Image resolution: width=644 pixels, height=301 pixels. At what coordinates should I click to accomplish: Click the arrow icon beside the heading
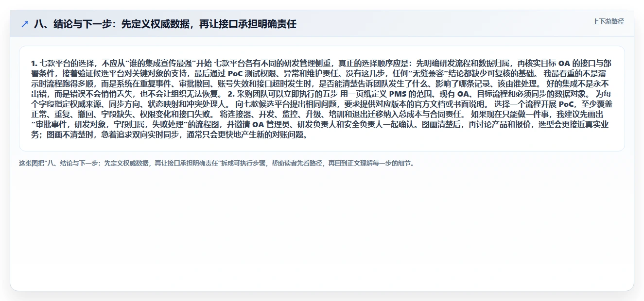coord(25,24)
